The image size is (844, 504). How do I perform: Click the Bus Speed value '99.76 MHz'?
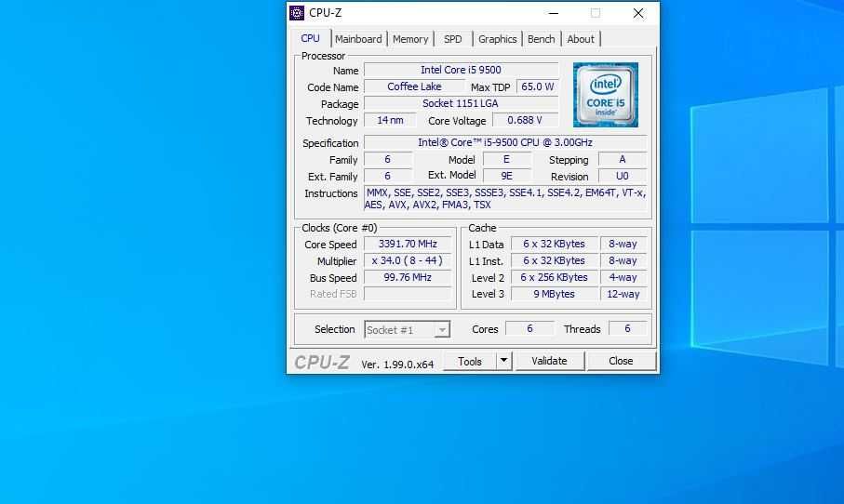[x=408, y=277]
